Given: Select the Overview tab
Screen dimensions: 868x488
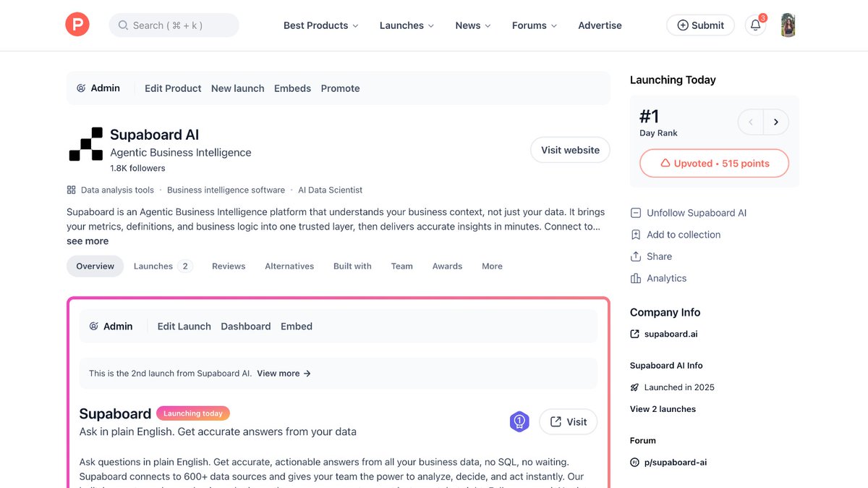Looking at the screenshot, I should (95, 266).
